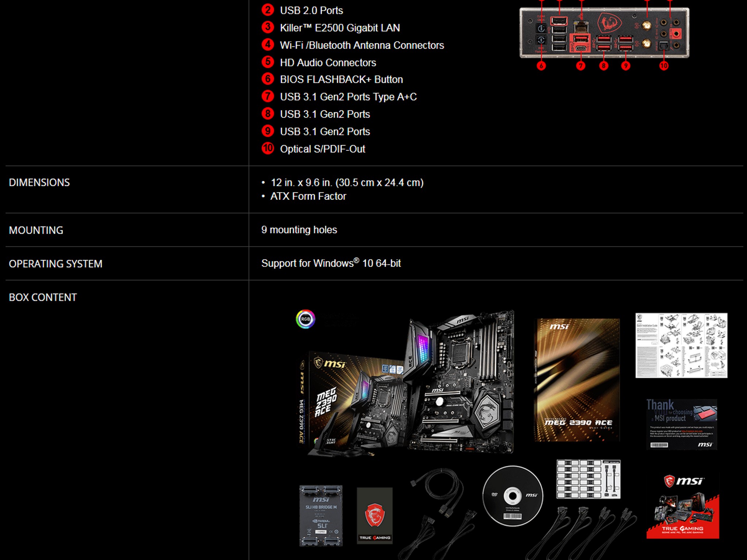Select '9 mounting holes' text
The width and height of the screenshot is (747, 560).
tap(299, 230)
